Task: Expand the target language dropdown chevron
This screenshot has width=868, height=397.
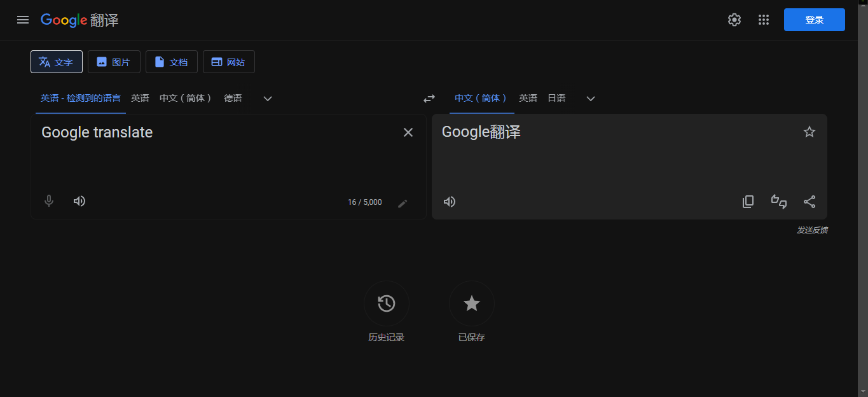Action: (591, 99)
